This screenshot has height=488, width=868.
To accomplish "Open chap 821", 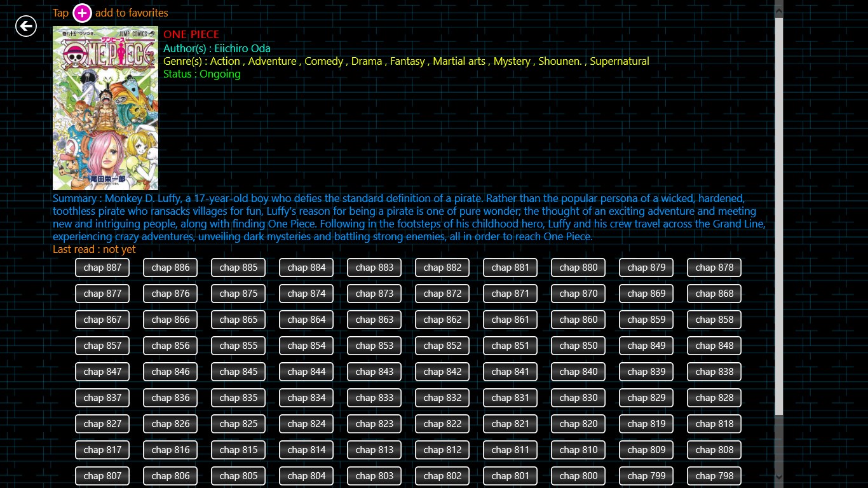I will (510, 424).
